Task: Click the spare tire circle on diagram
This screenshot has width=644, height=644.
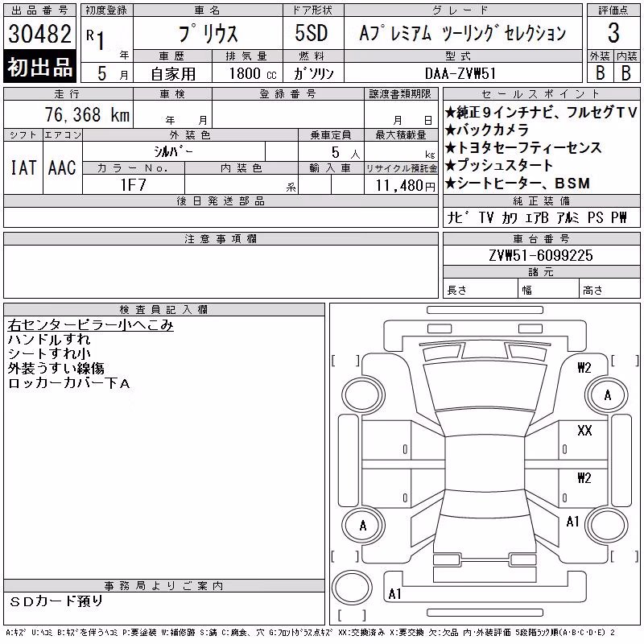Action: [352, 587]
